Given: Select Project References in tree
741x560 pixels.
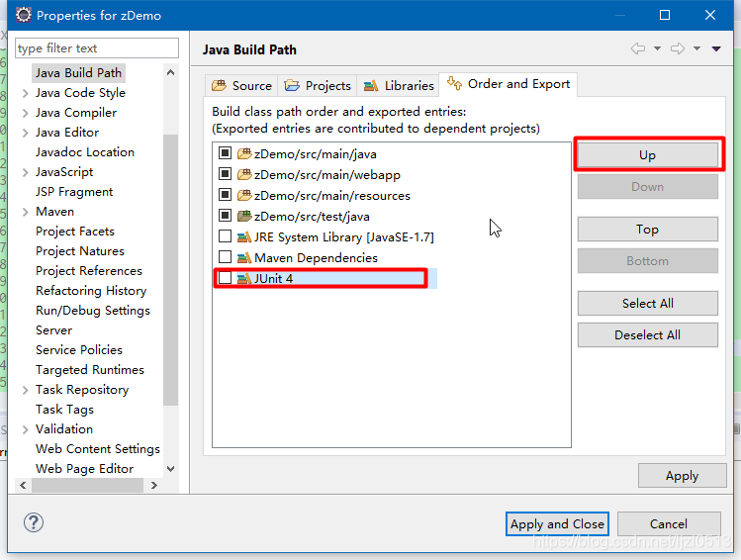Looking at the screenshot, I should click(x=89, y=271).
